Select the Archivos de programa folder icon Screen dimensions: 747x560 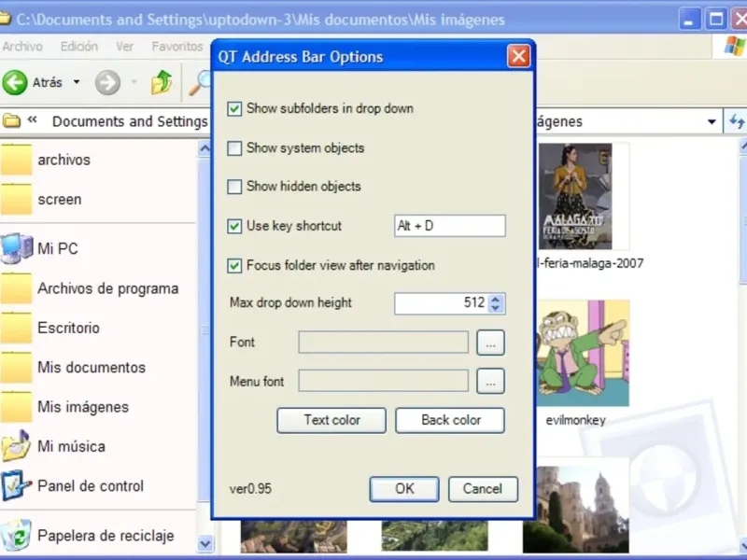click(17, 288)
